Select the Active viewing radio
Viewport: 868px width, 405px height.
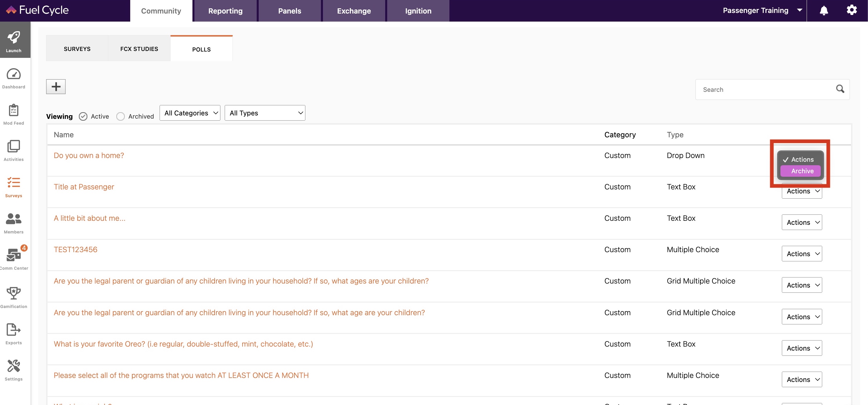click(x=83, y=117)
